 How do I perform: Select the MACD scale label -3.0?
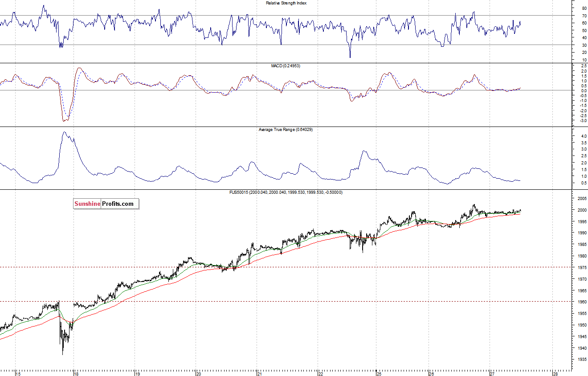pyautogui.click(x=583, y=121)
